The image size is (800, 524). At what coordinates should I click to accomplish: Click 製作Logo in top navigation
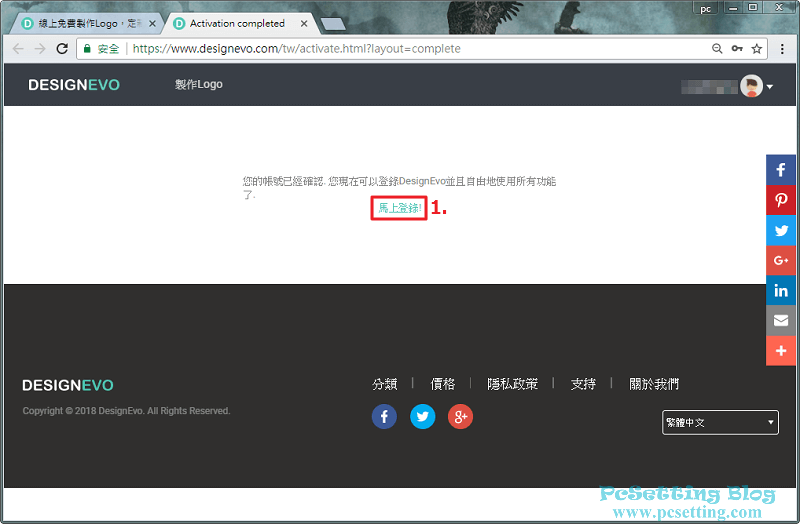[x=198, y=85]
